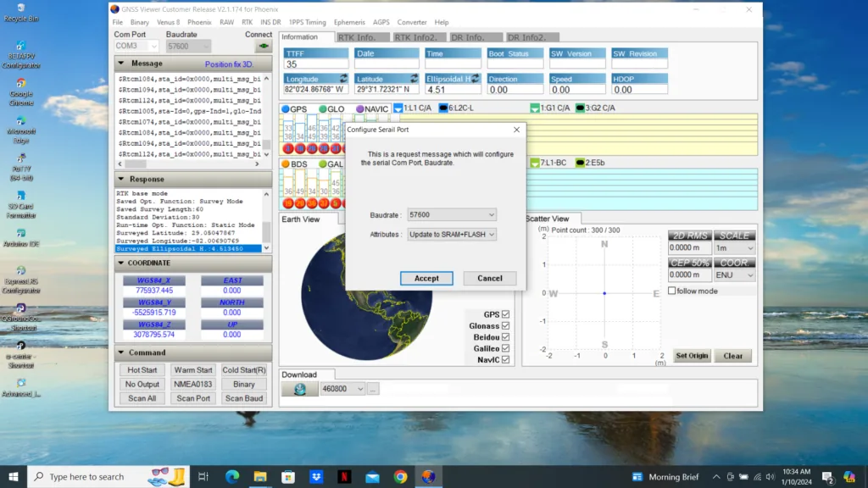Open Mail taskbar icon
This screenshot has height=488, width=868.
[x=373, y=476]
